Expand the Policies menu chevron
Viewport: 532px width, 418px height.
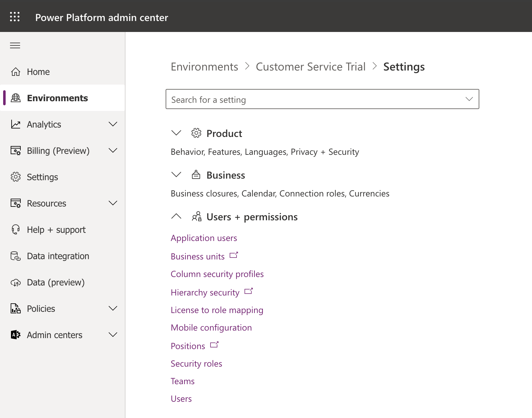tap(113, 308)
